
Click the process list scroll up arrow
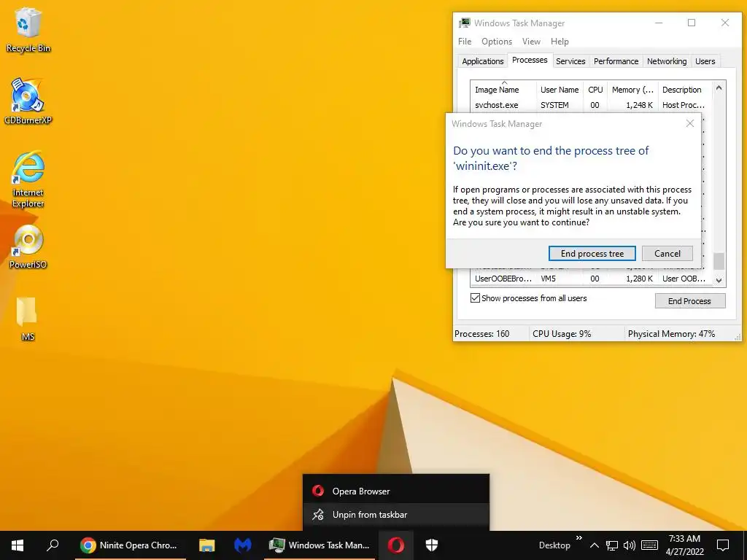[x=719, y=87]
